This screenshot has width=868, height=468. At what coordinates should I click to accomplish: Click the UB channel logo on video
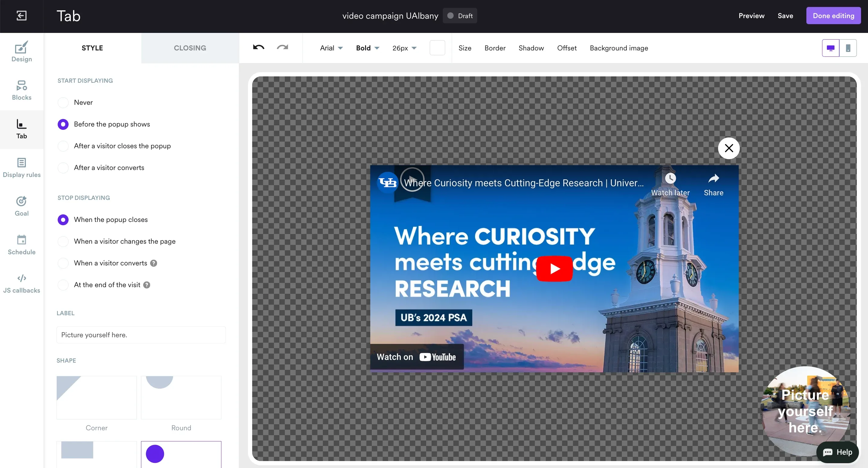387,182
